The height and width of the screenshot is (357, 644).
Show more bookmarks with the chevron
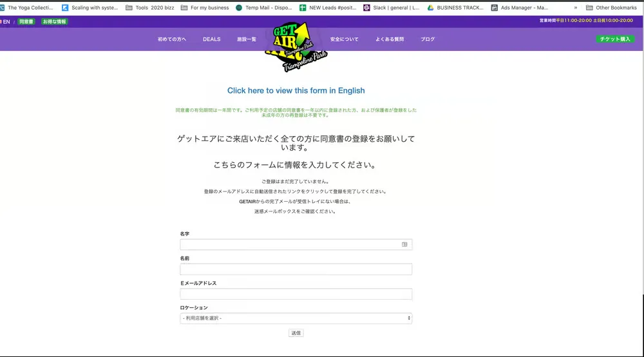(x=575, y=7)
